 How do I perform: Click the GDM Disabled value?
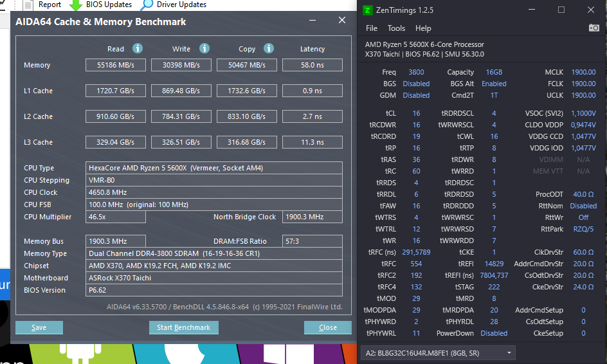(416, 95)
